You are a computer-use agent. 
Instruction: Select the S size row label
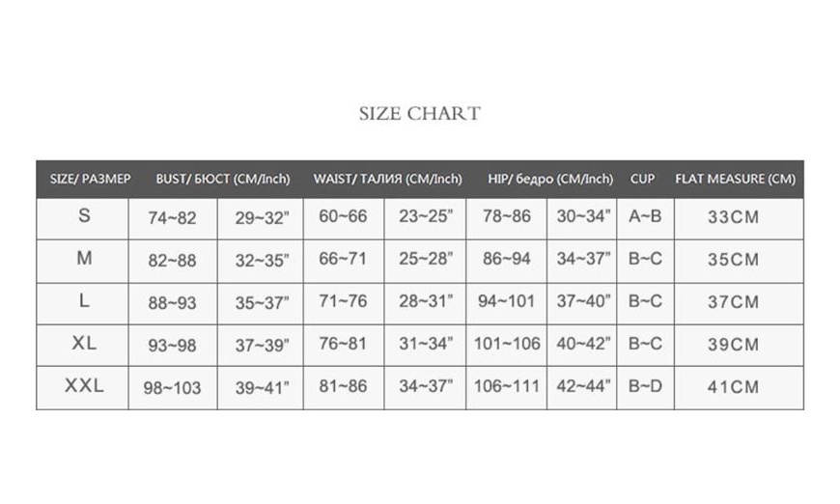(x=84, y=216)
